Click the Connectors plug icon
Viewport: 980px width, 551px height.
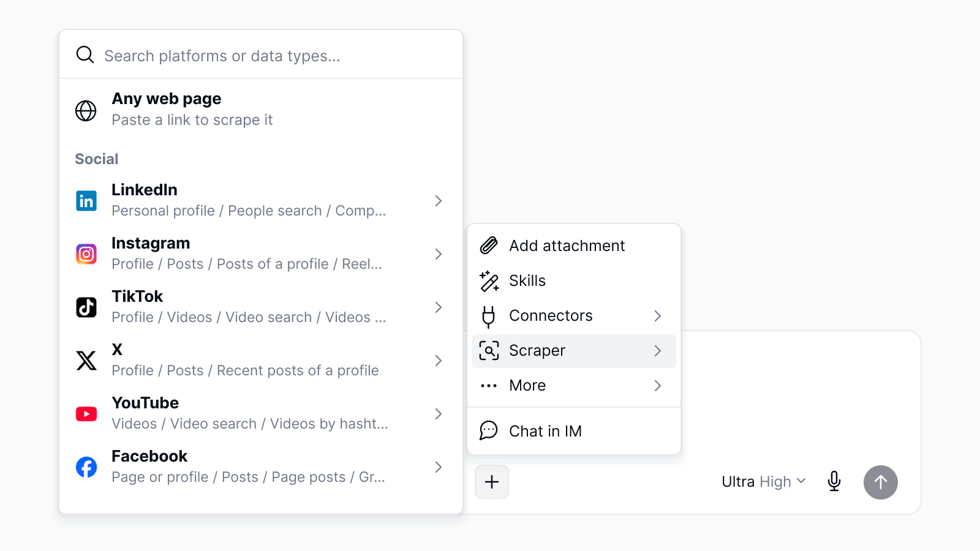coord(489,316)
